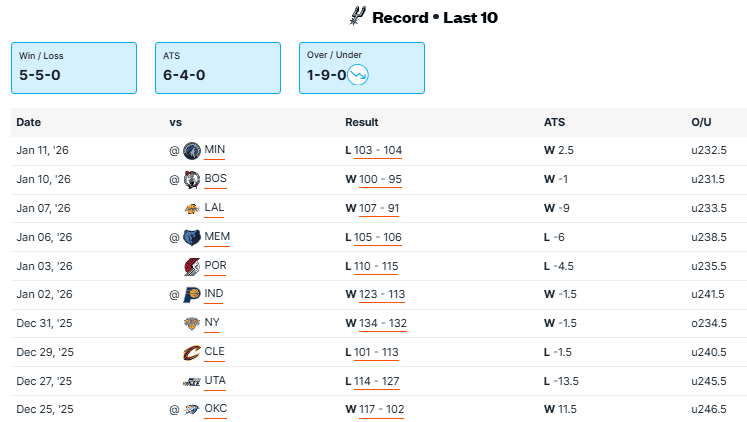Open the 134 - 132 Knicks game result
747x422 pixels.
[380, 323]
